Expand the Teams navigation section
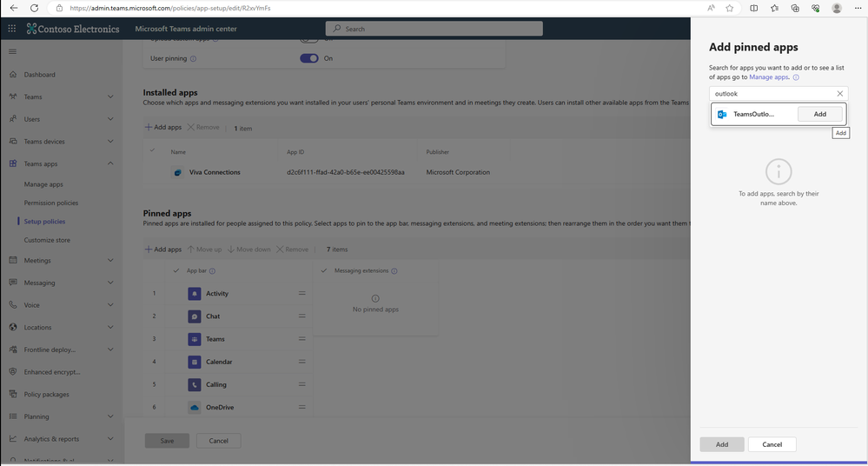Viewport: 868px width, 466px height. tap(110, 97)
